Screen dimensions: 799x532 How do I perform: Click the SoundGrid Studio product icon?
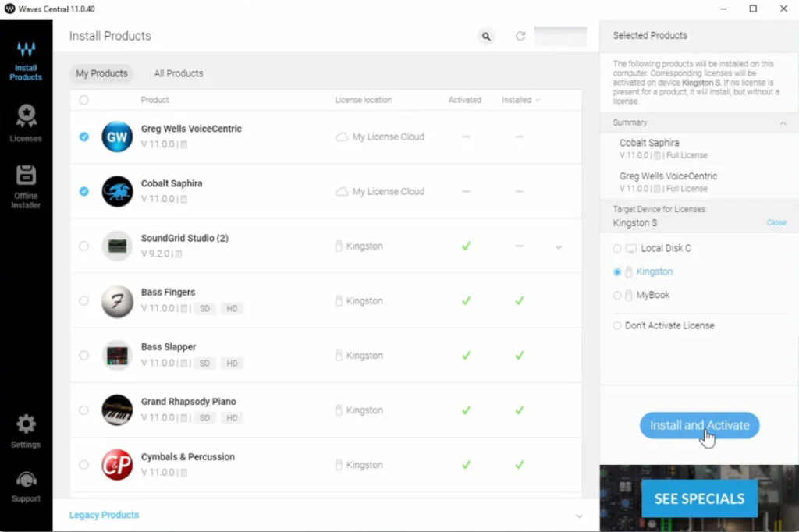coord(117,246)
